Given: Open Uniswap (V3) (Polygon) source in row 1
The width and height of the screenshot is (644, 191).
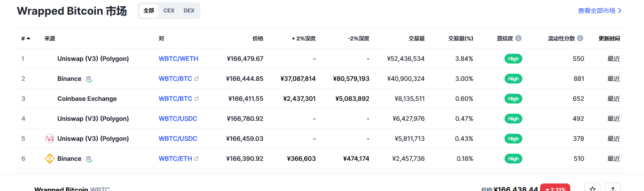Looking at the screenshot, I should click(93, 59).
